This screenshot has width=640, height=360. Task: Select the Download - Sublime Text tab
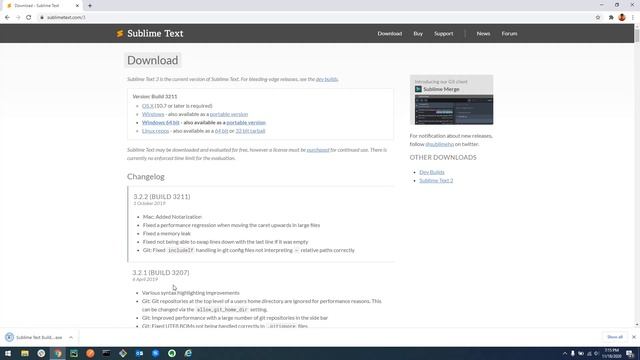[x=43, y=6]
